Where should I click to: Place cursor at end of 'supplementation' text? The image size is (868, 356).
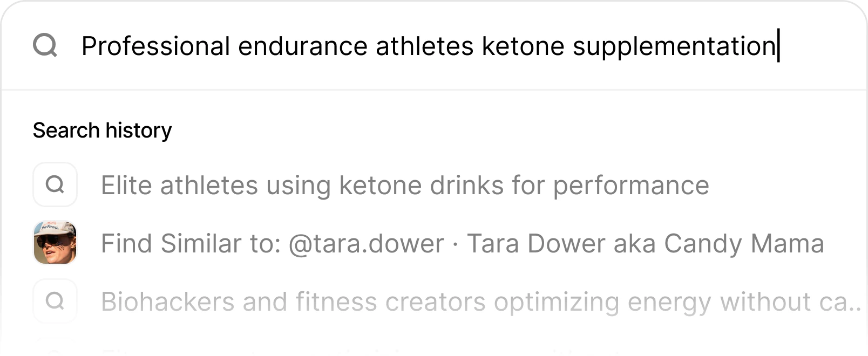pos(776,46)
